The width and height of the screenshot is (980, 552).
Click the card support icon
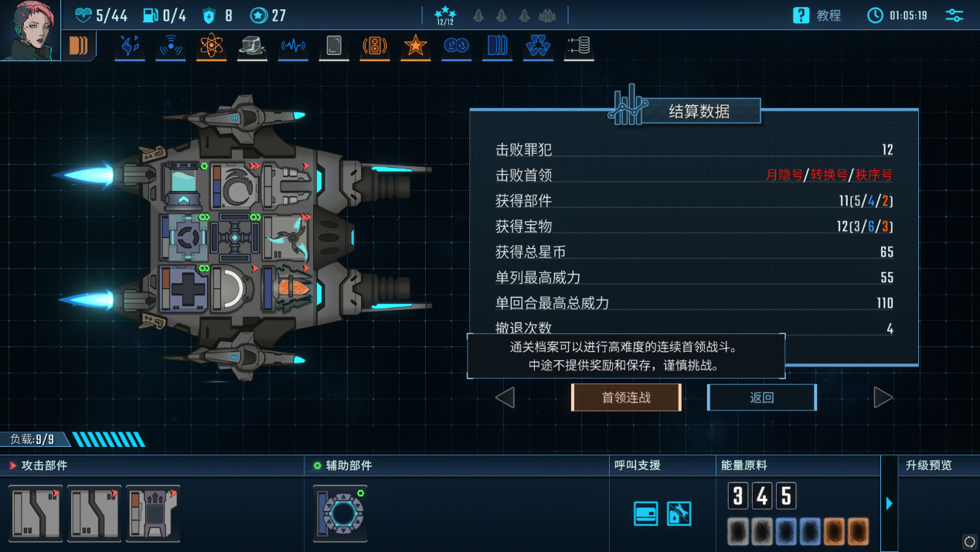click(x=646, y=513)
